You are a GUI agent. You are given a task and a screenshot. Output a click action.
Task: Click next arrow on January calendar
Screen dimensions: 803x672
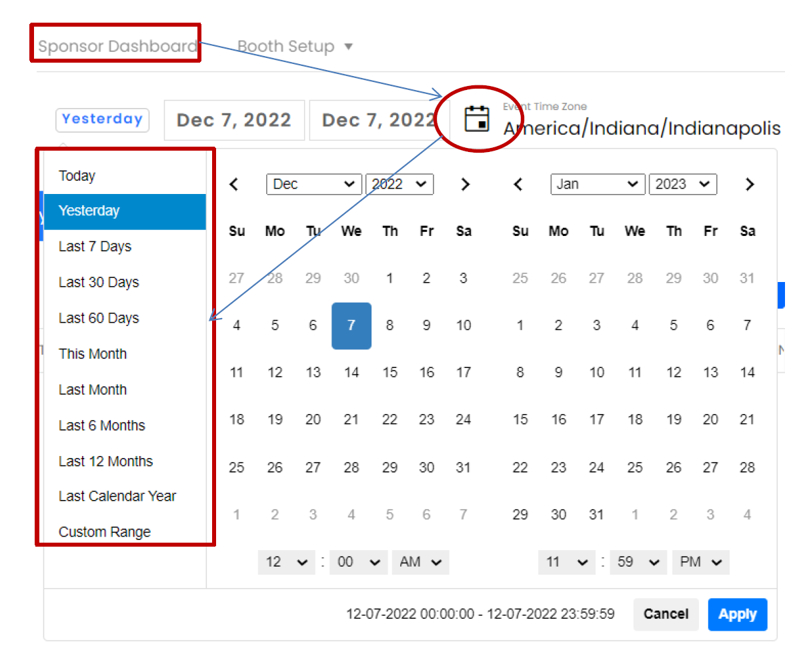[750, 185]
